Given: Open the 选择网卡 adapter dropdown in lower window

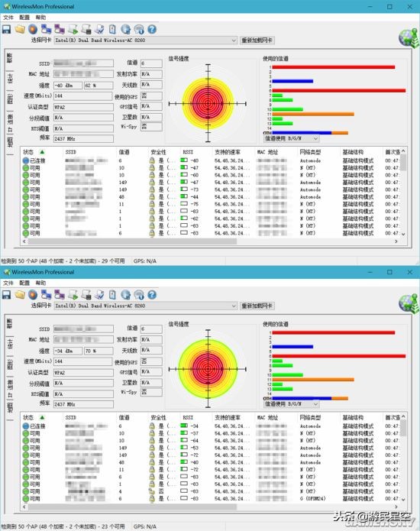Looking at the screenshot, I should click(146, 306).
